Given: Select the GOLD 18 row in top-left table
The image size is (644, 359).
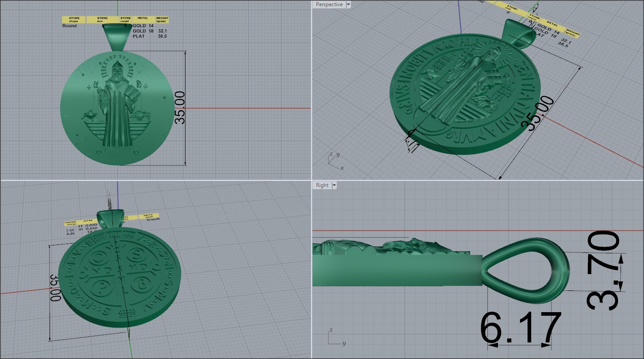Looking at the screenshot, I should 149,31.
